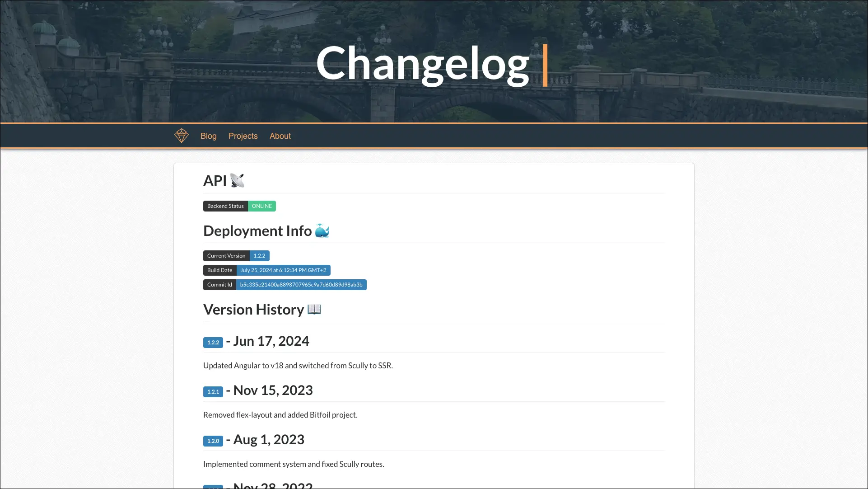The height and width of the screenshot is (489, 868).
Task: Click the commit id hash badge
Action: pyautogui.click(x=301, y=285)
